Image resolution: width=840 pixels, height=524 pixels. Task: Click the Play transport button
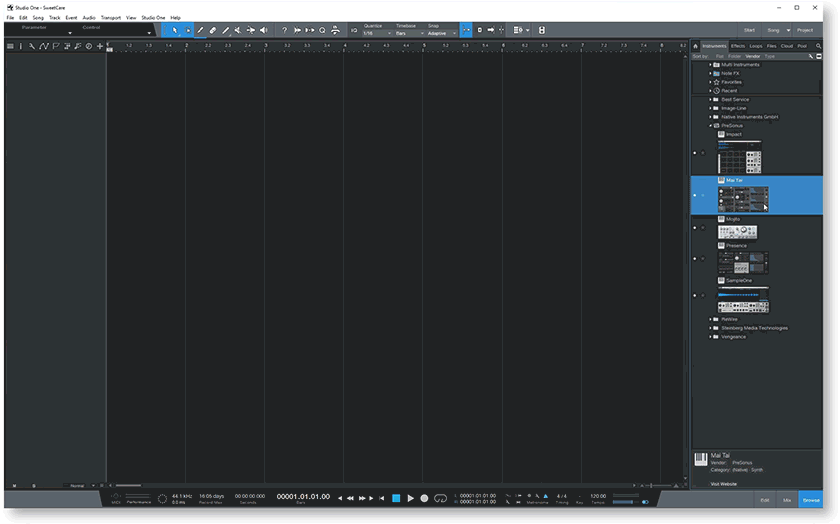click(x=410, y=498)
